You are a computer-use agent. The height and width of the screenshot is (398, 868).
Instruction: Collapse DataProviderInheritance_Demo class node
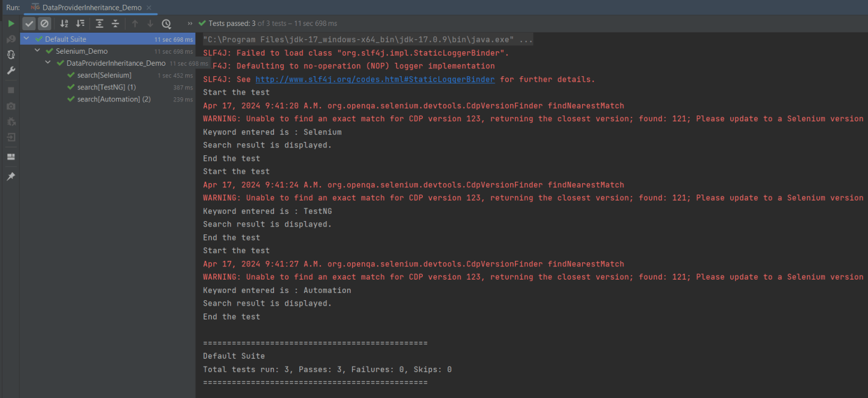pos(48,63)
